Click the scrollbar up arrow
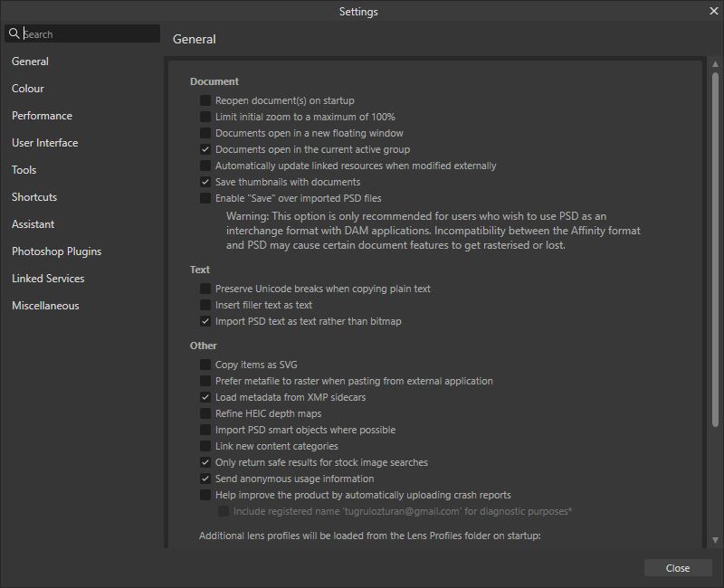Viewport: 724px width, 588px height. 715,63
